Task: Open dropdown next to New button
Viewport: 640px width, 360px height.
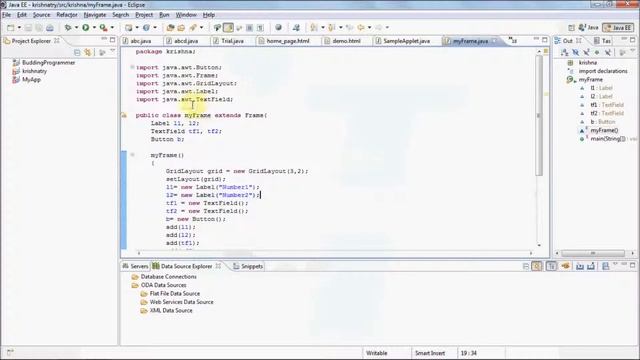Action: (19, 28)
